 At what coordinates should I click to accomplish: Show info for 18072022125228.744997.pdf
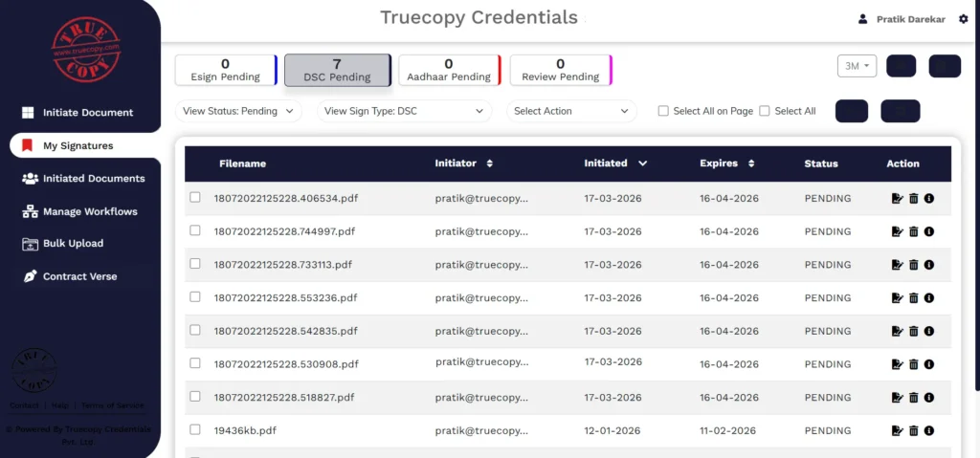(x=928, y=231)
